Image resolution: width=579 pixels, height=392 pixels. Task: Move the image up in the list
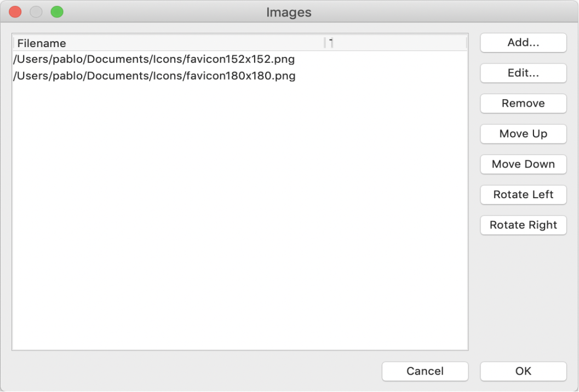pyautogui.click(x=523, y=134)
